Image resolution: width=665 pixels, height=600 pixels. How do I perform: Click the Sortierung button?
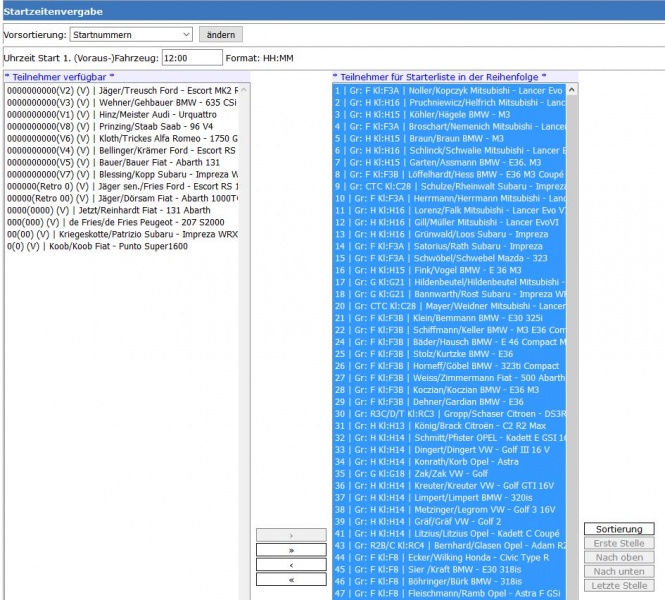click(x=619, y=529)
